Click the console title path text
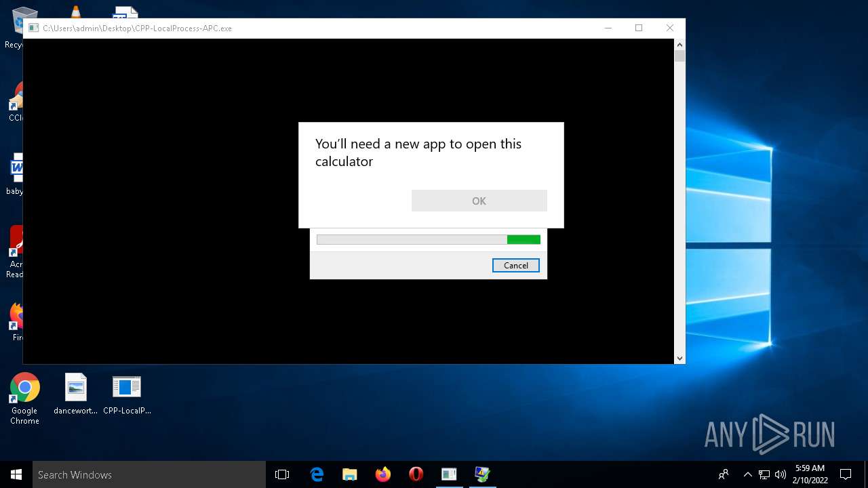This screenshot has width=868, height=488. click(x=138, y=28)
